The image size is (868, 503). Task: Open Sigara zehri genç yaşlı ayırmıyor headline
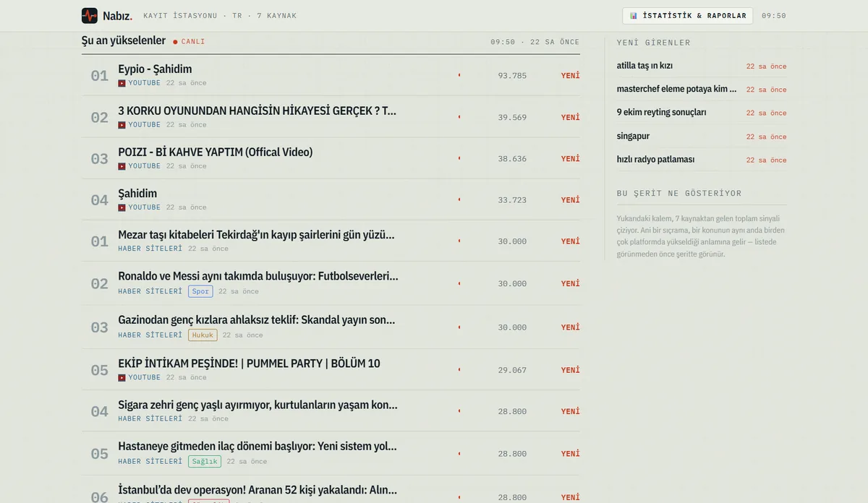coord(258,405)
